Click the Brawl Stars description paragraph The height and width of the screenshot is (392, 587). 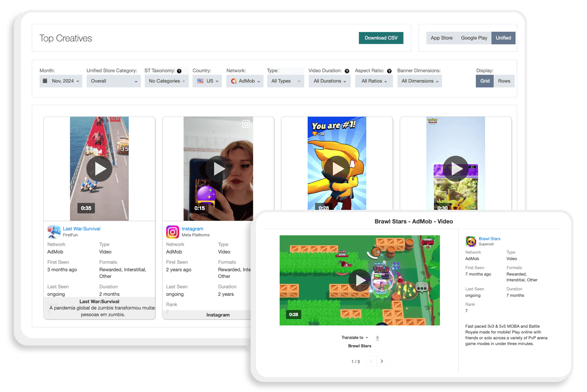pos(506,335)
